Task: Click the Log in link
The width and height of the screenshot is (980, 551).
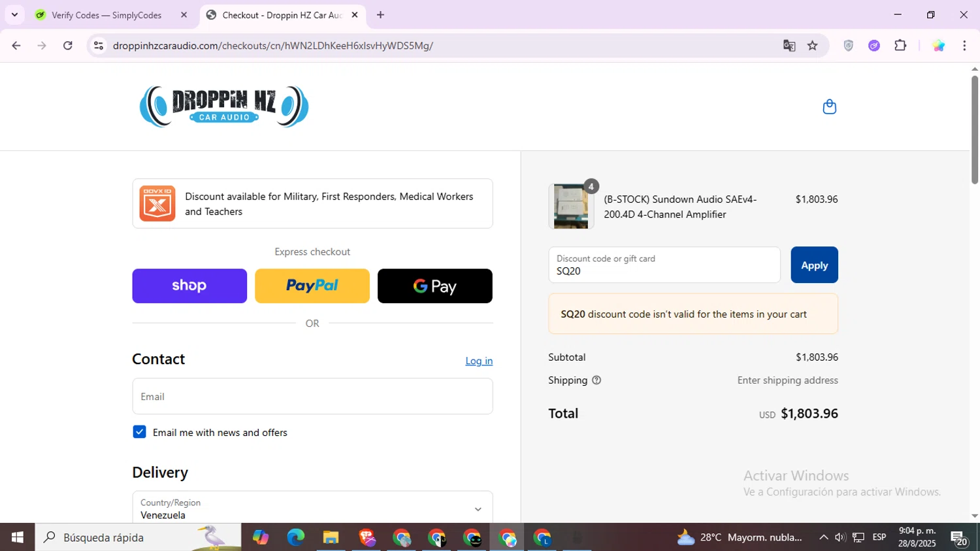Action: point(479,361)
